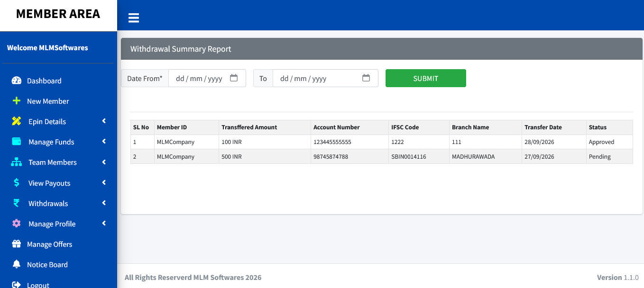This screenshot has height=288, width=644.
Task: Click the 111 branch name cell
Action: click(486, 142)
